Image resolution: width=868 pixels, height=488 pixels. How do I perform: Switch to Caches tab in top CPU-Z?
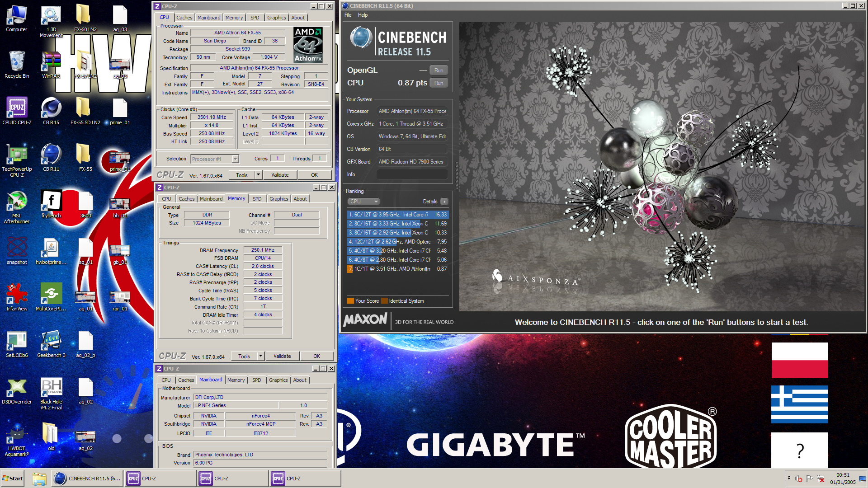[184, 18]
